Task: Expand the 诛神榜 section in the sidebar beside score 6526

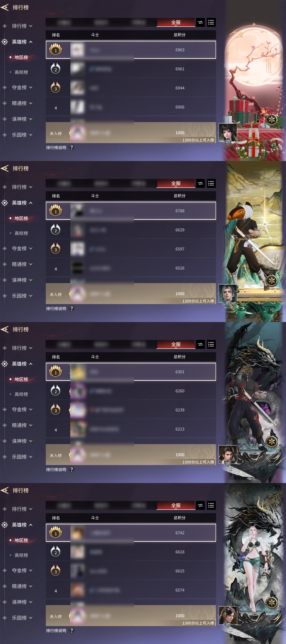Action: [x=19, y=280]
